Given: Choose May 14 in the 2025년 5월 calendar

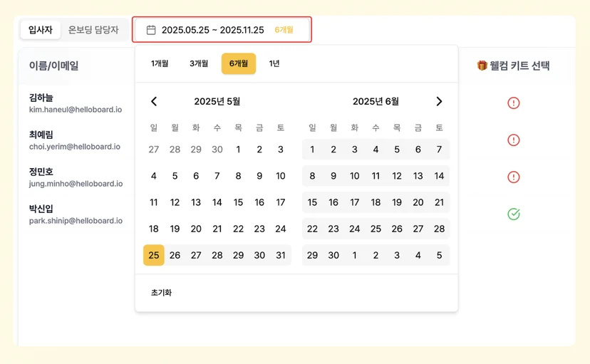Looking at the screenshot, I should [x=217, y=202].
